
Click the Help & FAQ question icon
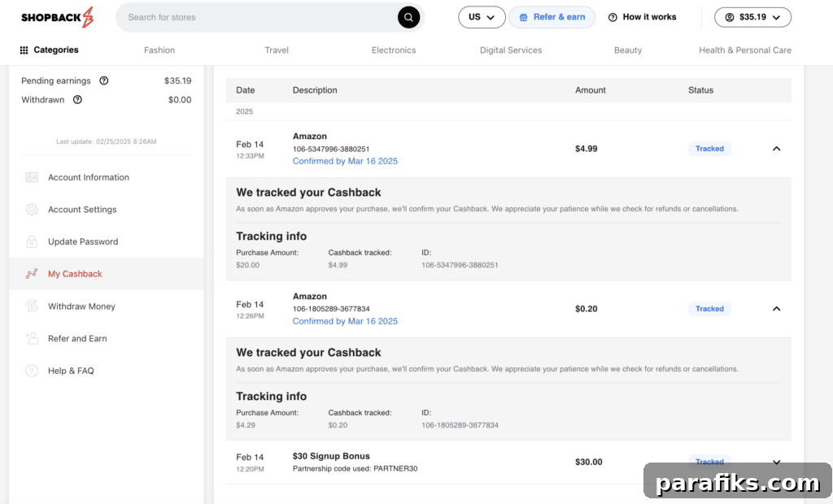pos(32,371)
